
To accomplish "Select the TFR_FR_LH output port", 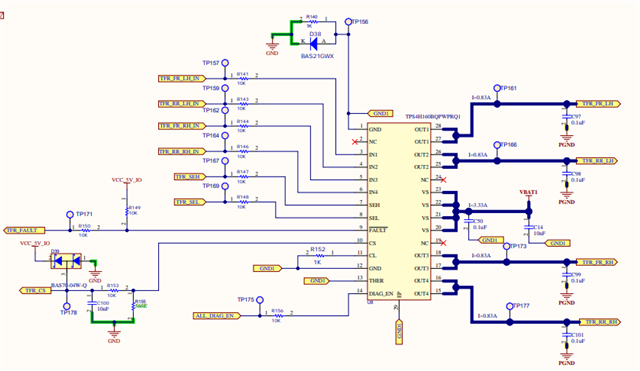I will point(598,104).
